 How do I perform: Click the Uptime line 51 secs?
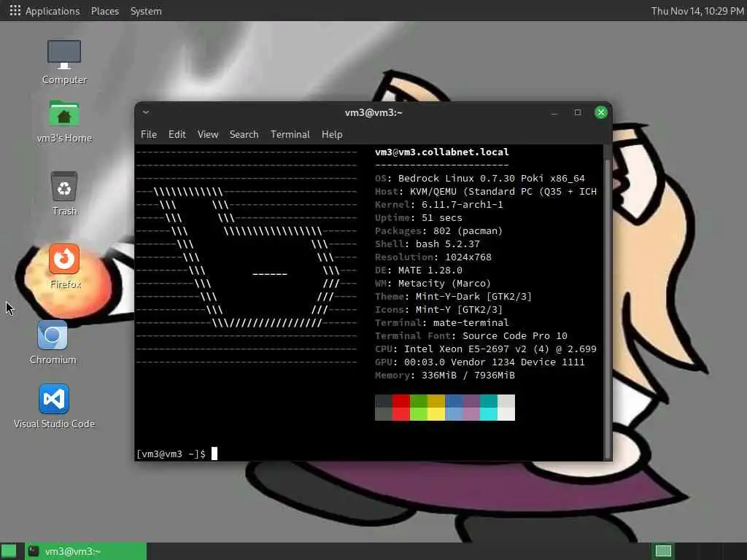click(418, 217)
